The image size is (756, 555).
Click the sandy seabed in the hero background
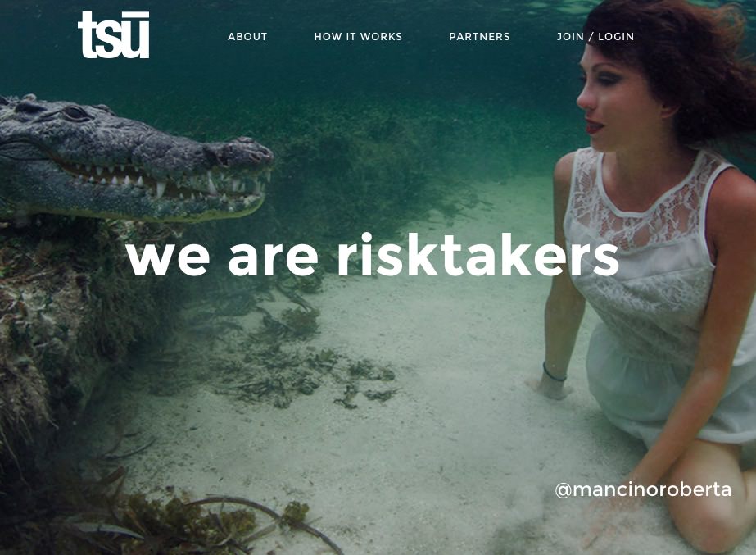pos(434,434)
